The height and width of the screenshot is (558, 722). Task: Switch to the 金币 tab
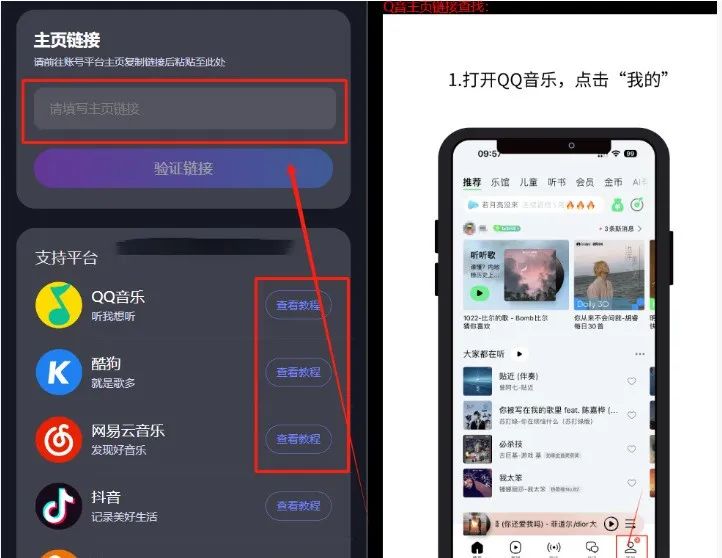[x=613, y=182]
